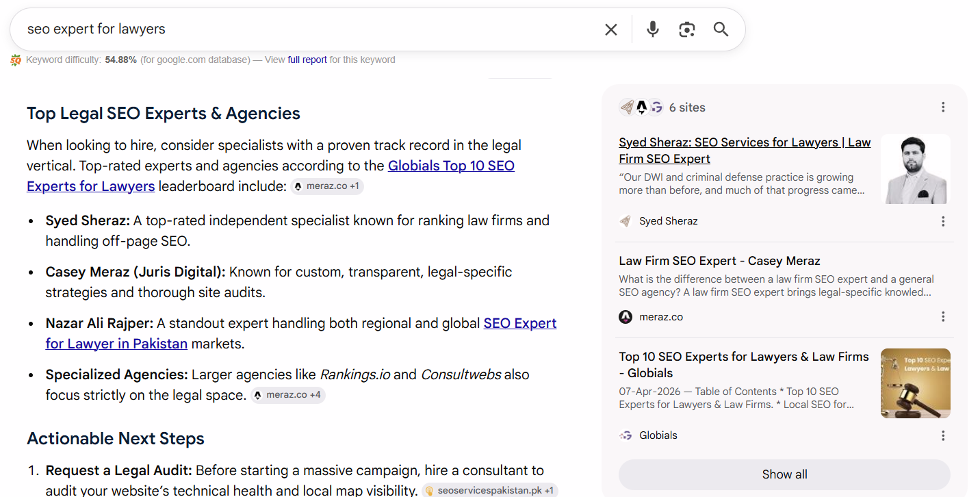The height and width of the screenshot is (497, 980).
Task: Click the '6 sites' label
Action: [687, 107]
